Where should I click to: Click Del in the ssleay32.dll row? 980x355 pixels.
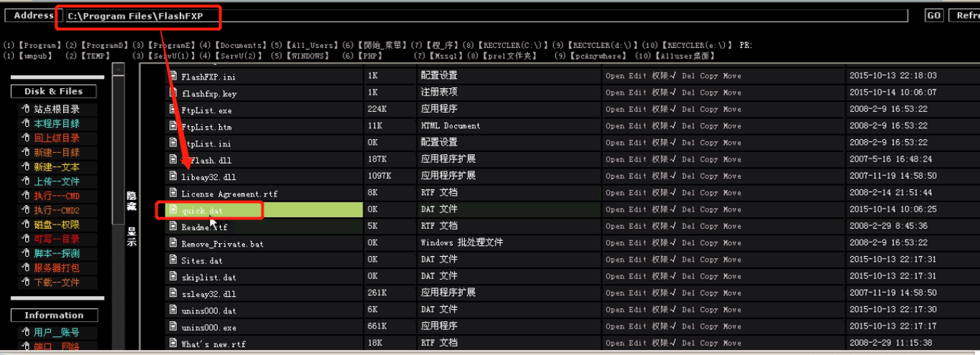[688, 293]
